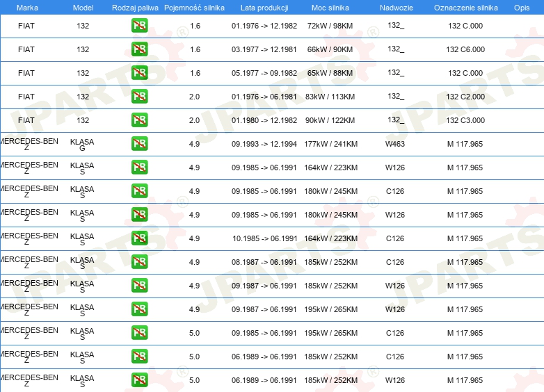Click the Oznaczenie silnika column header
The height and width of the screenshot is (392, 544).
pyautogui.click(x=466, y=8)
